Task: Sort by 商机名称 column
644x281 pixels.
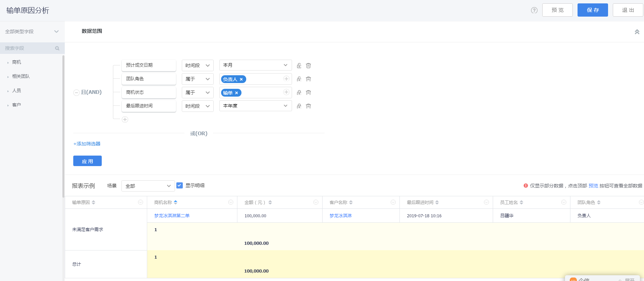Action: pos(176,202)
